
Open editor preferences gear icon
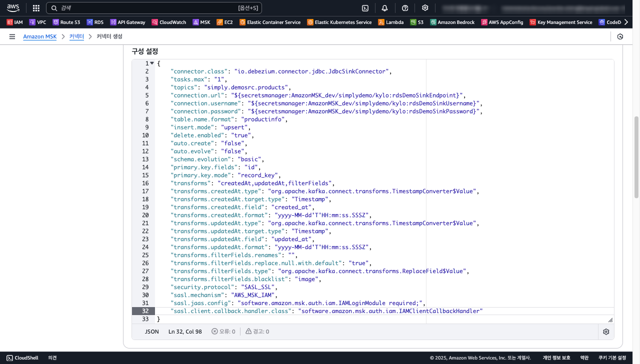(x=606, y=332)
